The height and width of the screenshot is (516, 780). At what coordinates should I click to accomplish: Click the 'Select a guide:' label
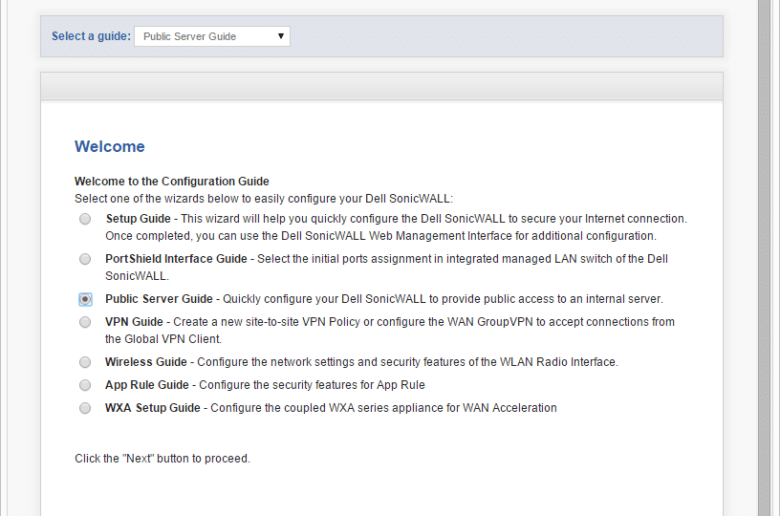[x=91, y=36]
